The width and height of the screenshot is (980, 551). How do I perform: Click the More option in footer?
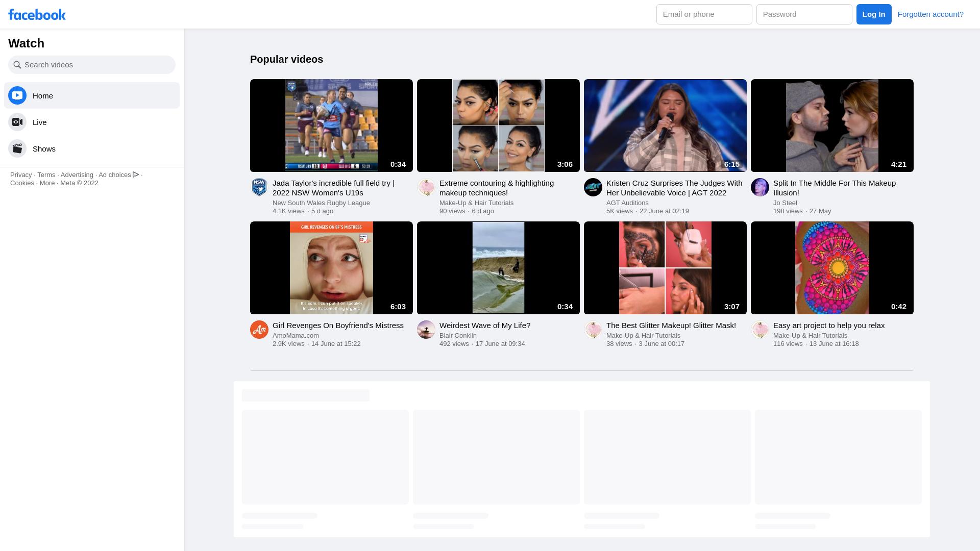coord(47,183)
